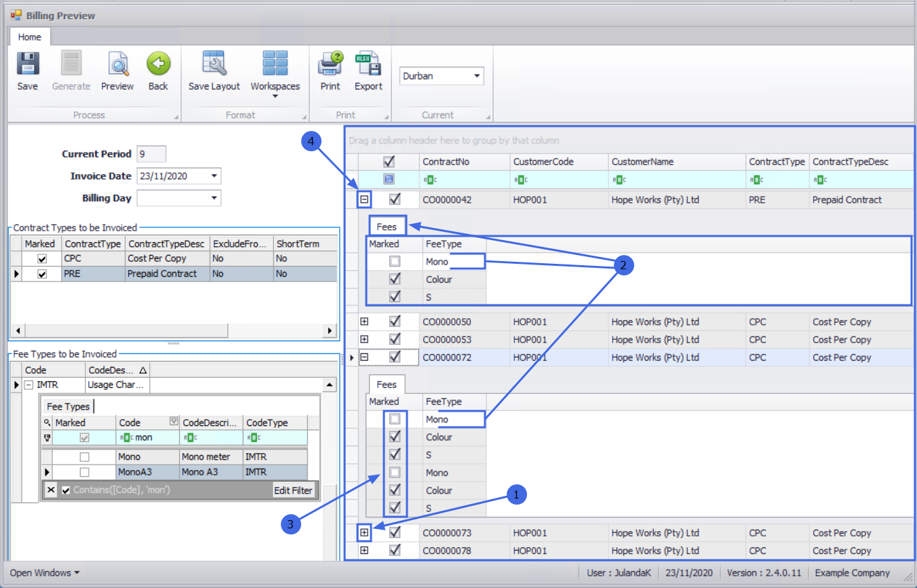Click the Edit Filter button
This screenshot has width=917, height=588.
293,490
